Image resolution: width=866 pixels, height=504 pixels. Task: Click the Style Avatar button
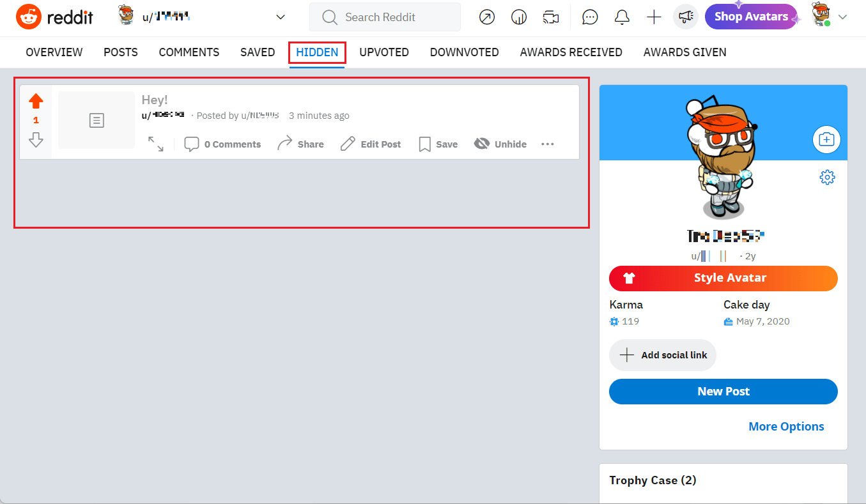pos(723,278)
